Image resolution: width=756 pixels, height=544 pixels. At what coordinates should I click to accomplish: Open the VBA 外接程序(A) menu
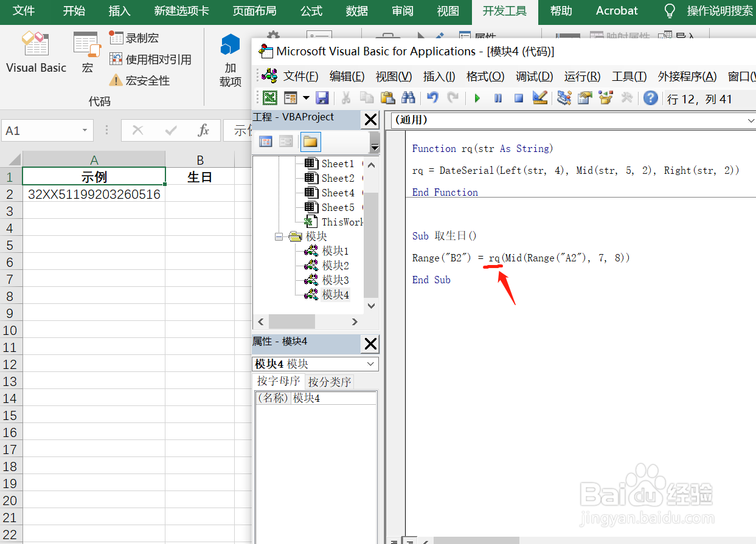pos(687,77)
